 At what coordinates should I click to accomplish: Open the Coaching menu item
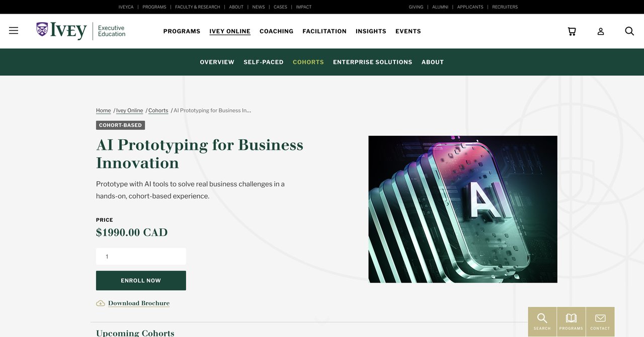click(276, 31)
